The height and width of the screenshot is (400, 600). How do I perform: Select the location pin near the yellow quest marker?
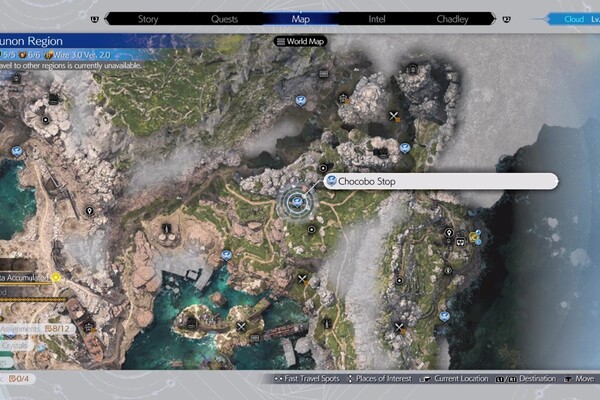(449, 232)
